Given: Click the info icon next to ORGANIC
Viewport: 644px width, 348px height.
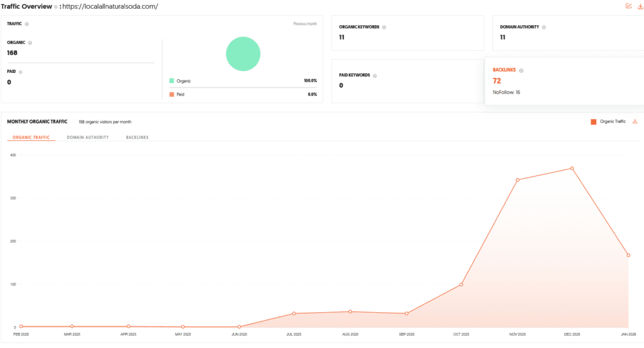Looking at the screenshot, I should [30, 43].
